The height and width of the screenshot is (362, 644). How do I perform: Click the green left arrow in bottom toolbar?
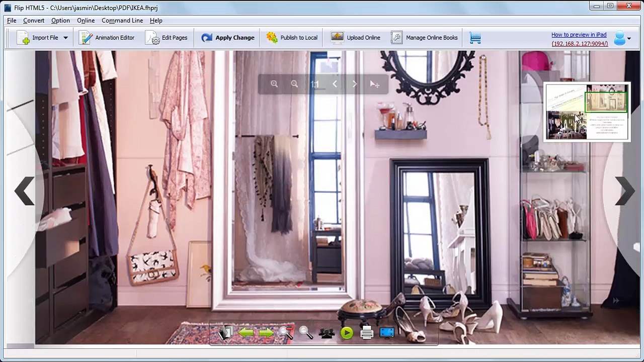point(246,332)
